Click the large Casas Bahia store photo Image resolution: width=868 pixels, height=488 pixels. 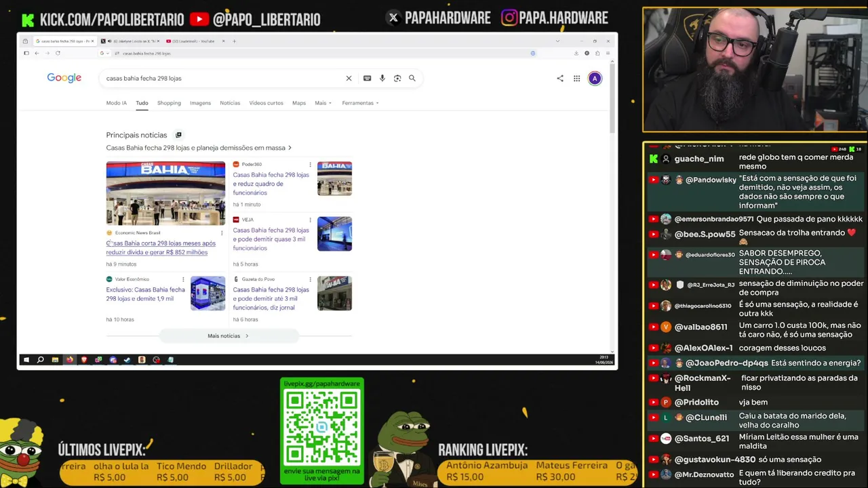click(x=165, y=193)
